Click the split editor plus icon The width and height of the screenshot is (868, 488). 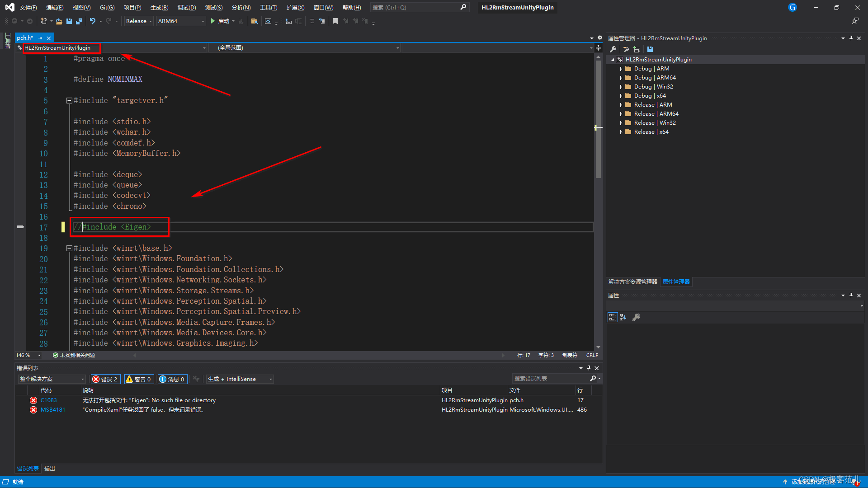[599, 48]
